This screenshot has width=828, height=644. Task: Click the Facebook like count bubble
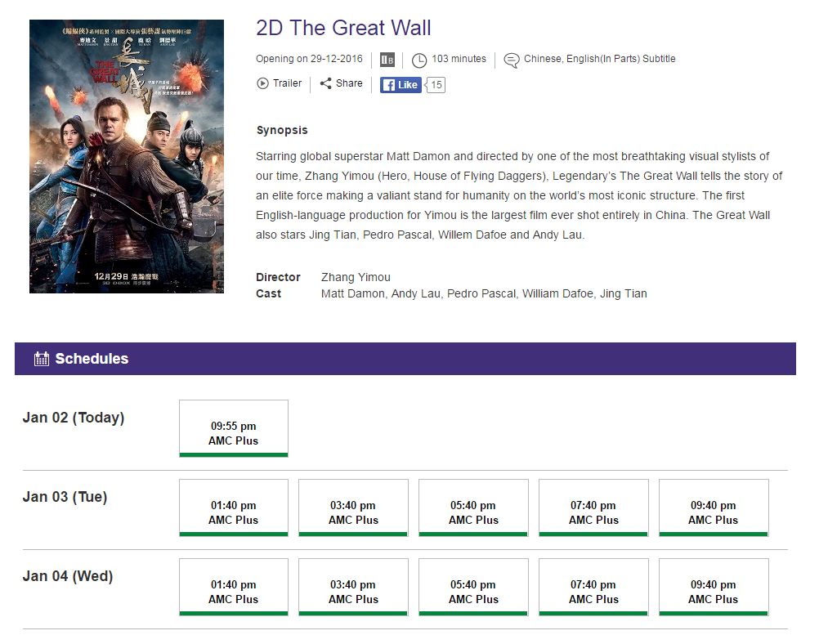436,85
